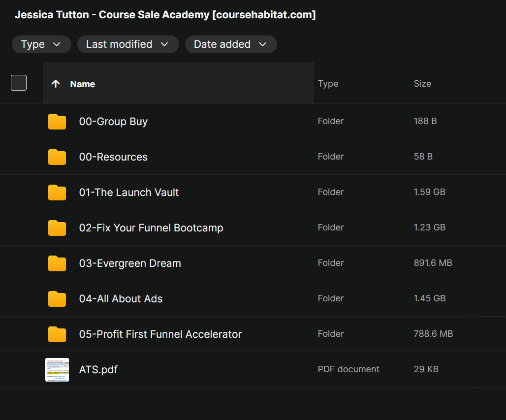Click the 03-Evergreen Dream folder icon
The width and height of the screenshot is (506, 420).
[x=57, y=263]
